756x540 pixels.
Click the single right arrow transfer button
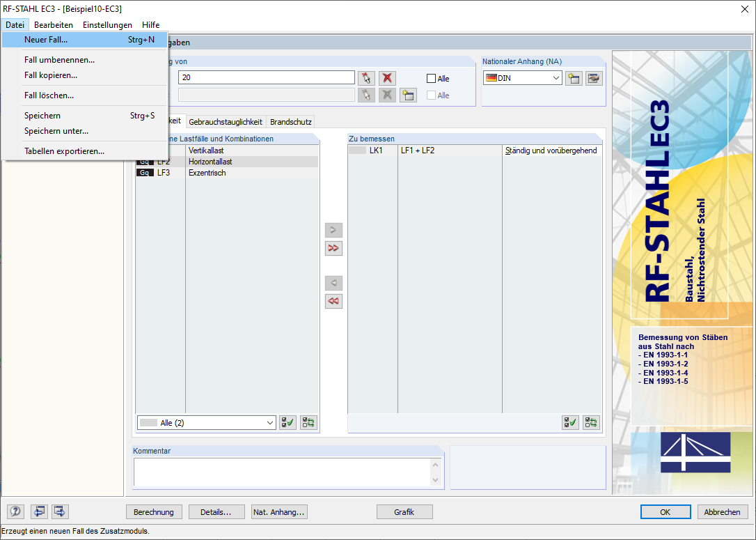(x=333, y=230)
